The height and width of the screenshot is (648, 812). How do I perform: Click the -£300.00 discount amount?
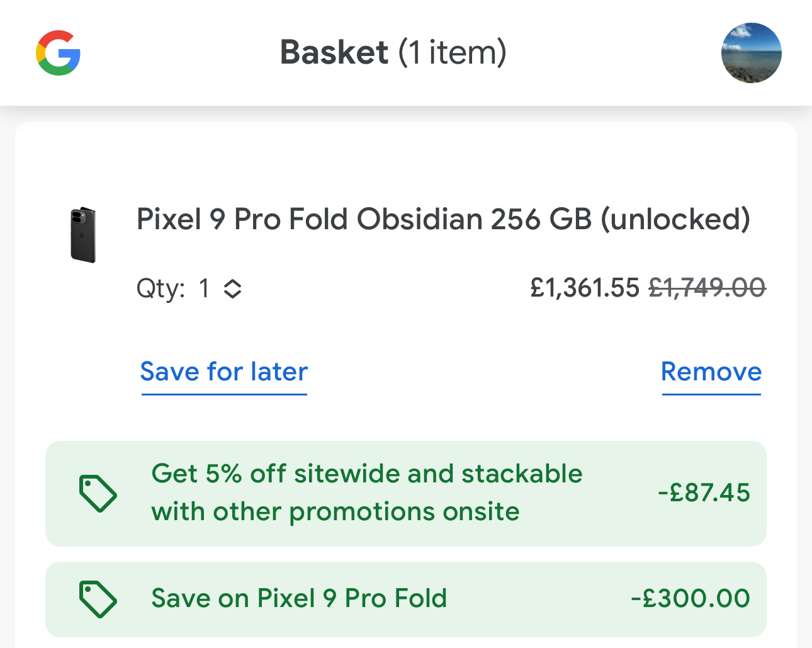pos(690,598)
